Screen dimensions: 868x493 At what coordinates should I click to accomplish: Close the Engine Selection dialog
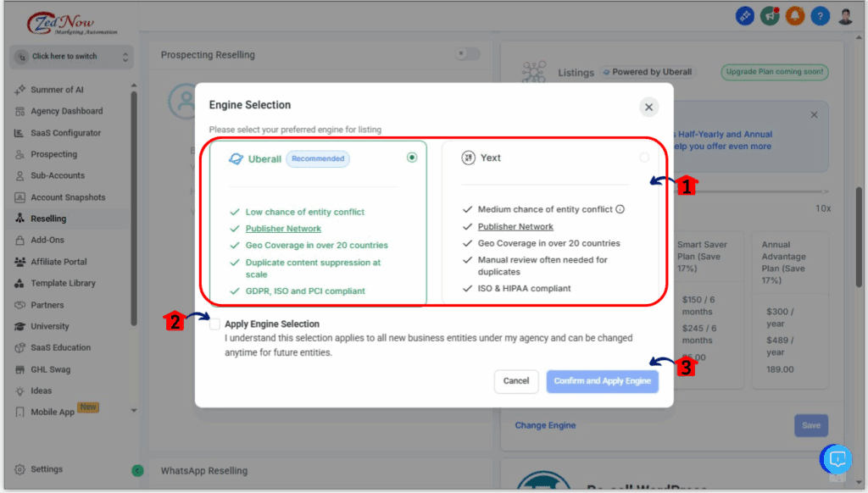point(648,108)
